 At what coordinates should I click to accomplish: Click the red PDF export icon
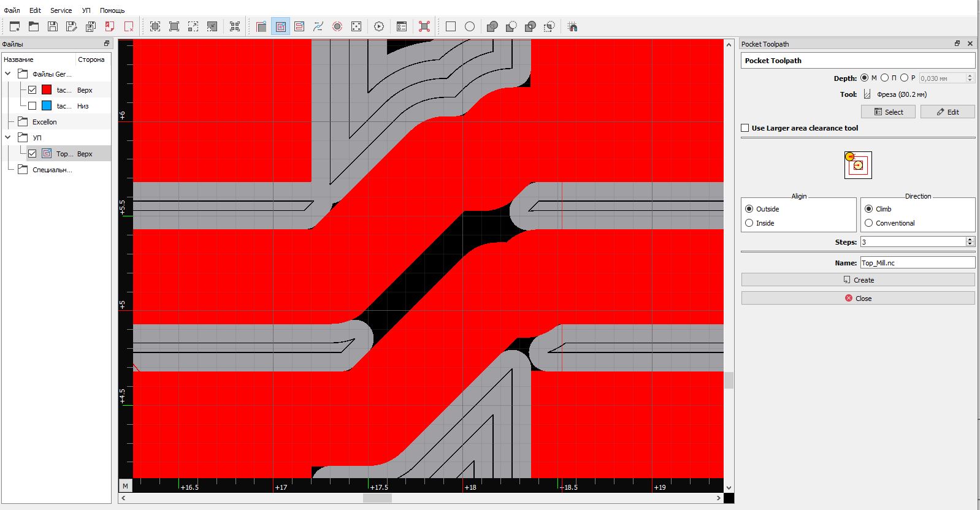(110, 26)
